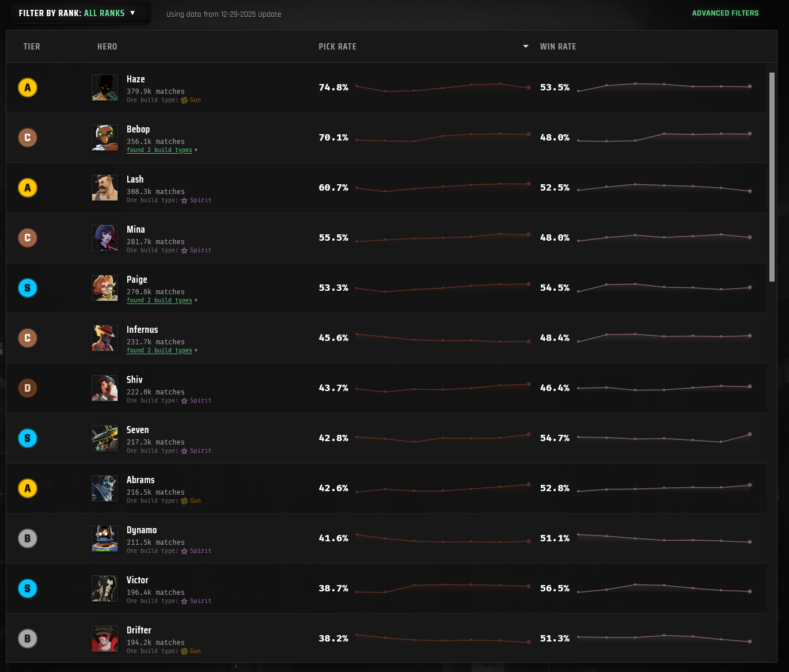
Task: Click the last point on Seven's win rate graph
Action: (x=750, y=434)
